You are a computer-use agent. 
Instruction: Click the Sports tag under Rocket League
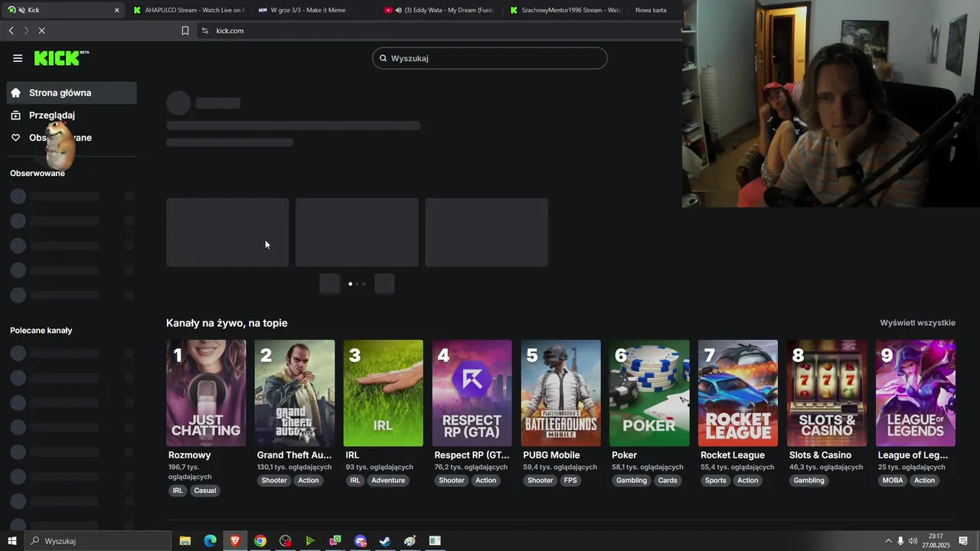(716, 481)
